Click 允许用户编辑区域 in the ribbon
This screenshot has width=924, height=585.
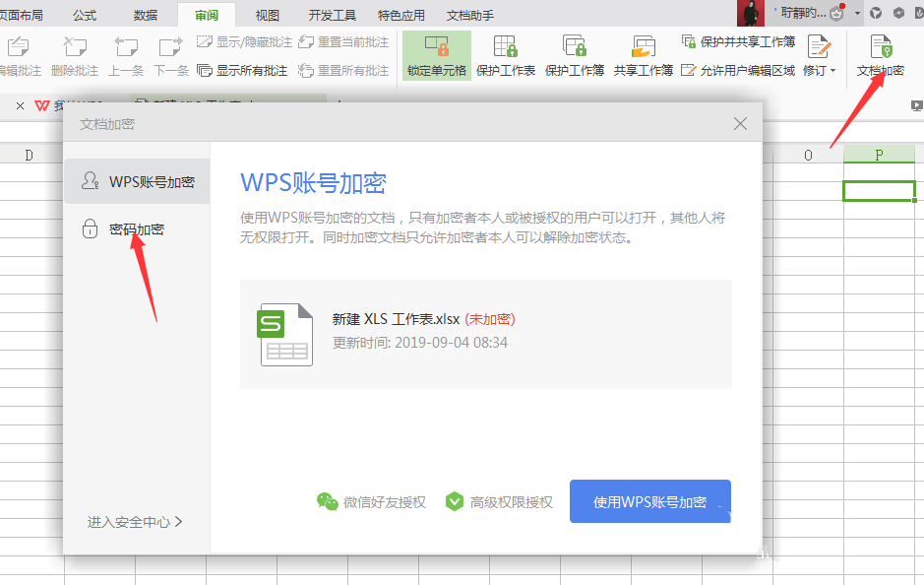point(738,71)
